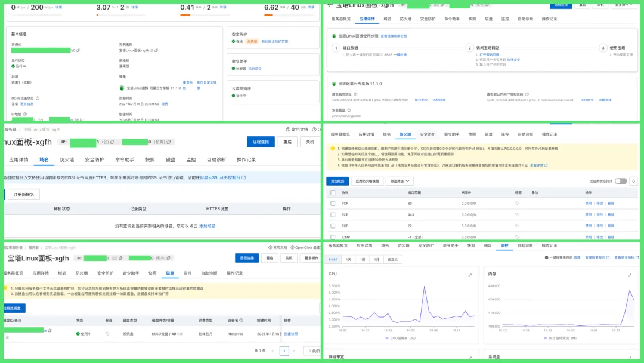
Task: Click the 3.07% CPU usage bar
Action: pyautogui.click(x=120, y=15)
